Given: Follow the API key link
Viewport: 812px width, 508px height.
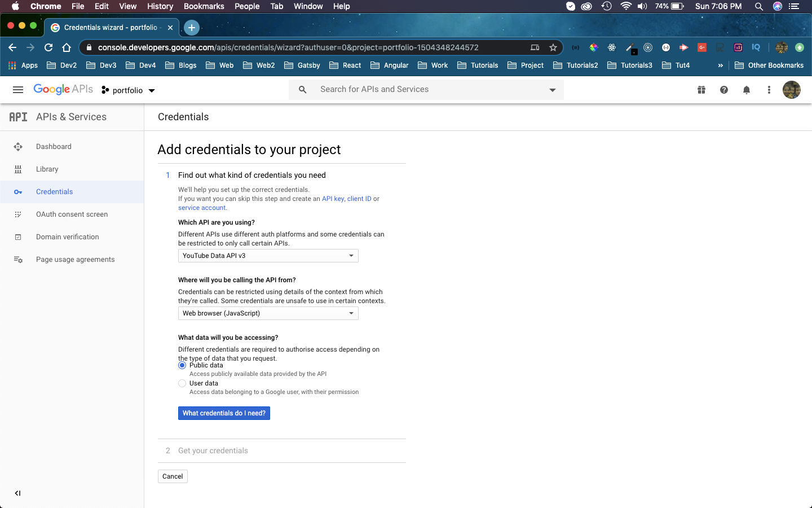Looking at the screenshot, I should [x=333, y=199].
